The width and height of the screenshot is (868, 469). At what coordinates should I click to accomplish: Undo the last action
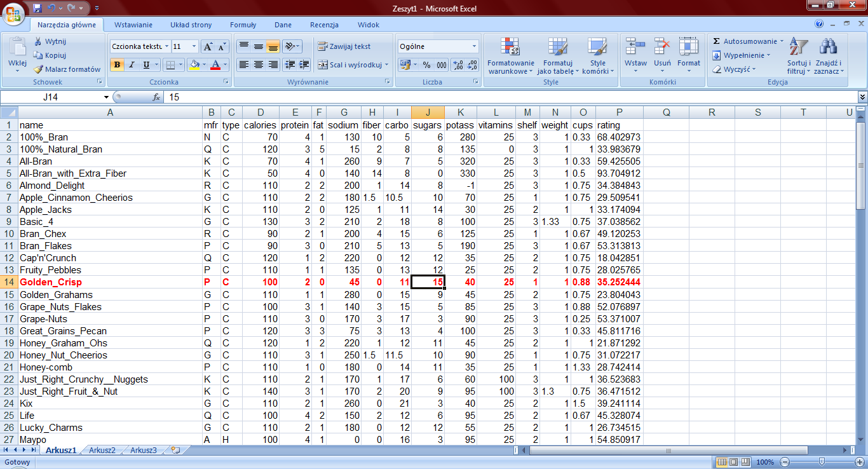click(51, 8)
